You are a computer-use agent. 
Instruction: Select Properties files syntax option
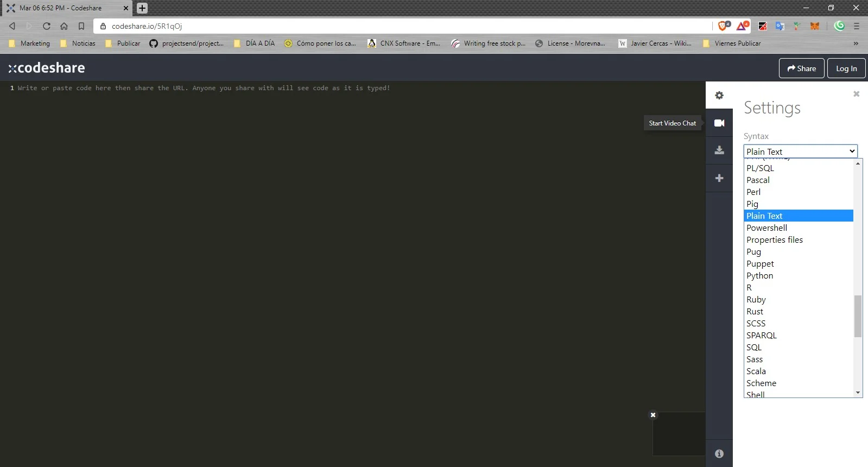(799, 240)
